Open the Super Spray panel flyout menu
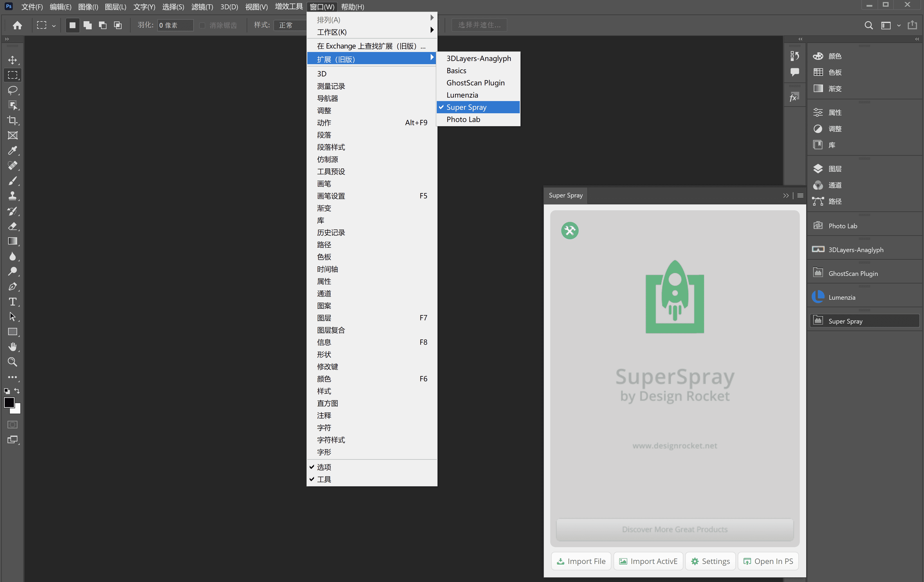Image resolution: width=924 pixels, height=582 pixels. 800,195
